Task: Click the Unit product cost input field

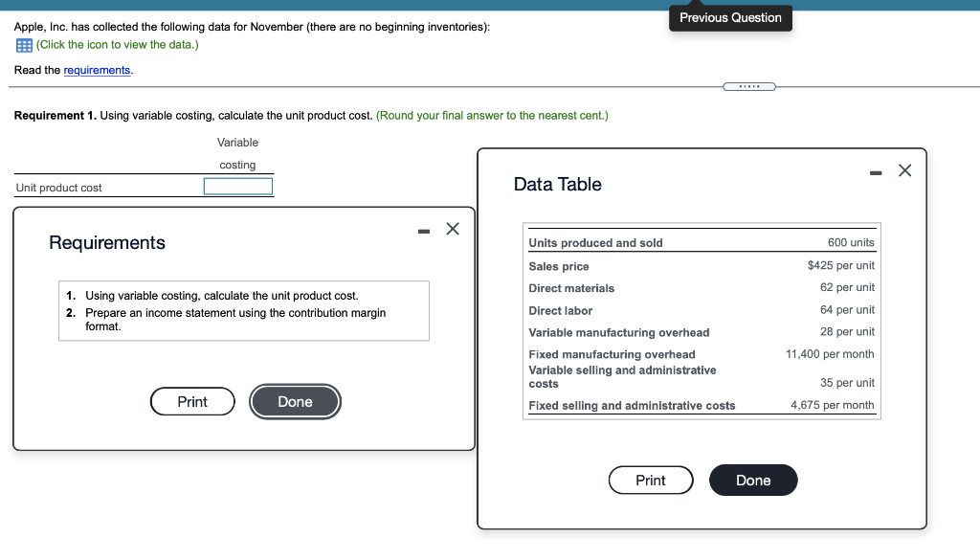Action: coord(238,187)
